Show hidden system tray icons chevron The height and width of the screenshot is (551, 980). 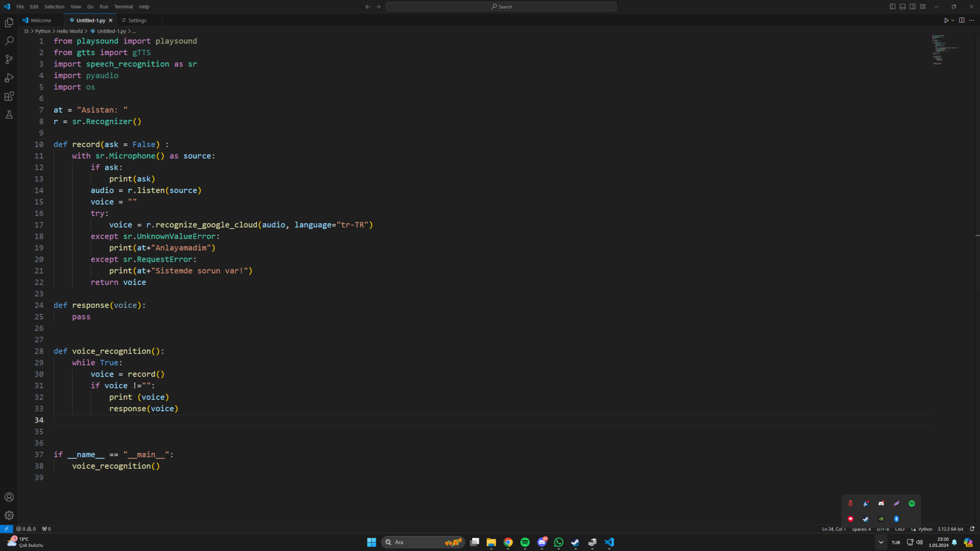point(881,542)
